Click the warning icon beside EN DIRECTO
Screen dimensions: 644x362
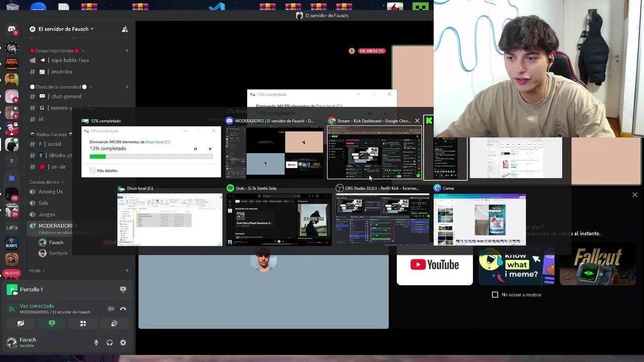pyautogui.click(x=352, y=51)
